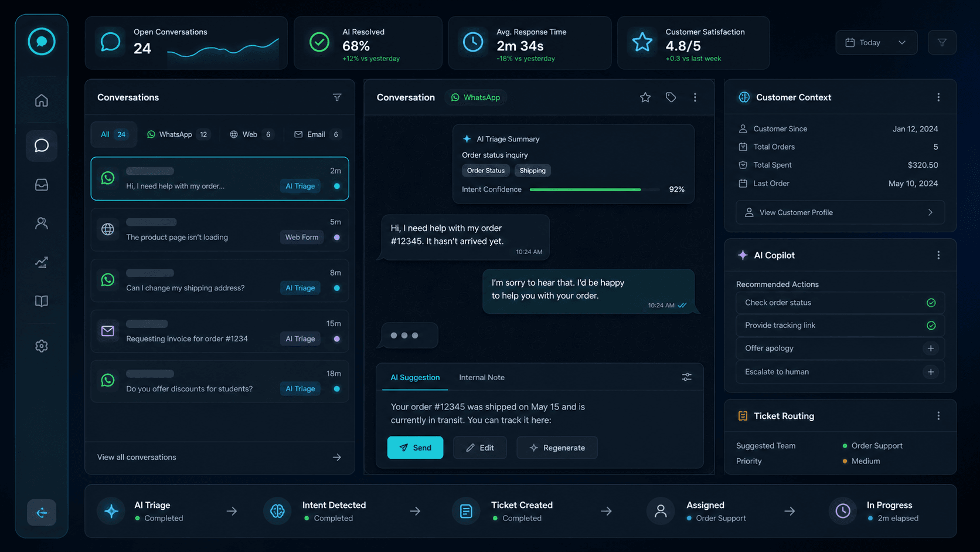Select the Email 6 filter tab
Viewport: 980px width, 552px height.
coord(317,134)
